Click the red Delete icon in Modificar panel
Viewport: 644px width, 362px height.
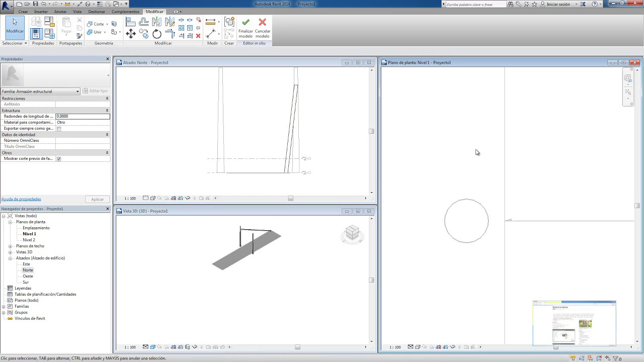click(198, 36)
